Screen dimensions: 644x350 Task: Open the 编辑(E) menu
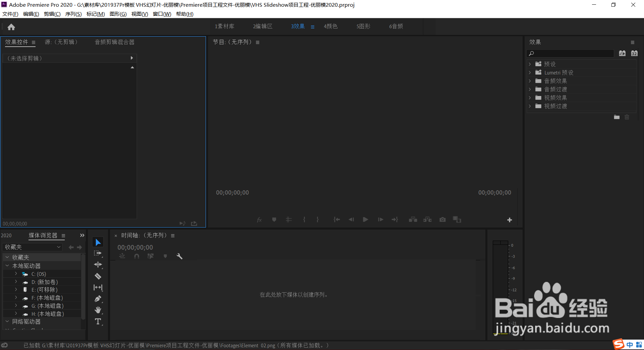click(31, 14)
